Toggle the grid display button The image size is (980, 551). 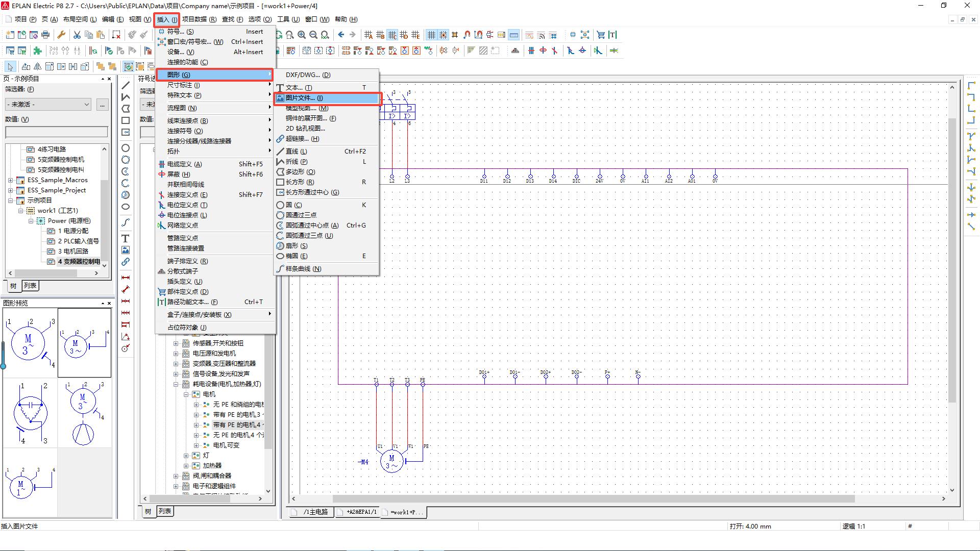click(431, 35)
